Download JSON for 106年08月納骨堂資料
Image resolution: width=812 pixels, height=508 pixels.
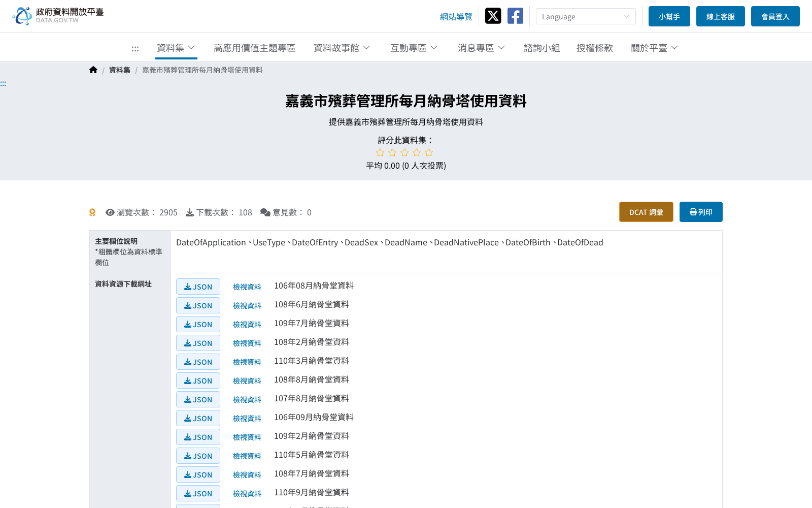point(198,287)
